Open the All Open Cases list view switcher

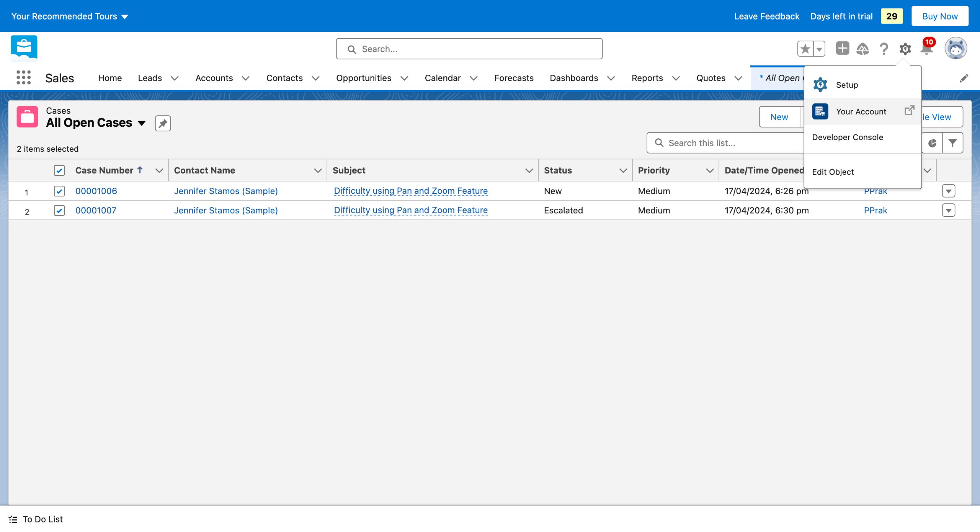tap(142, 123)
